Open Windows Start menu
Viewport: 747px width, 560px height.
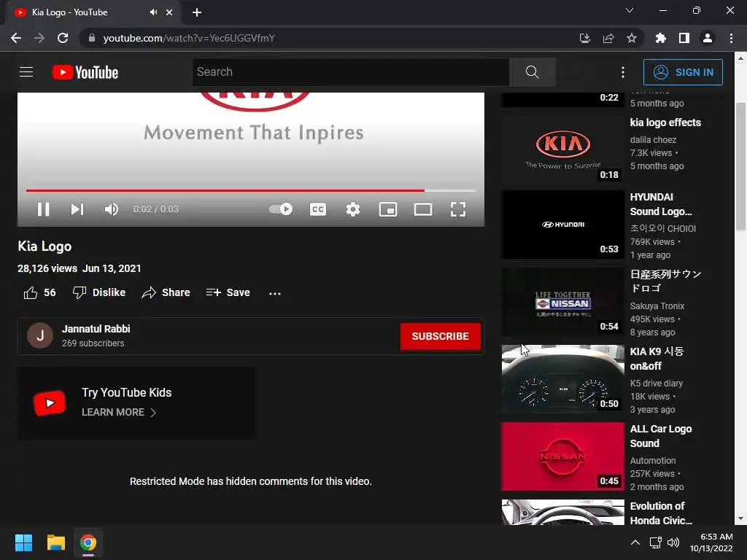[23, 542]
